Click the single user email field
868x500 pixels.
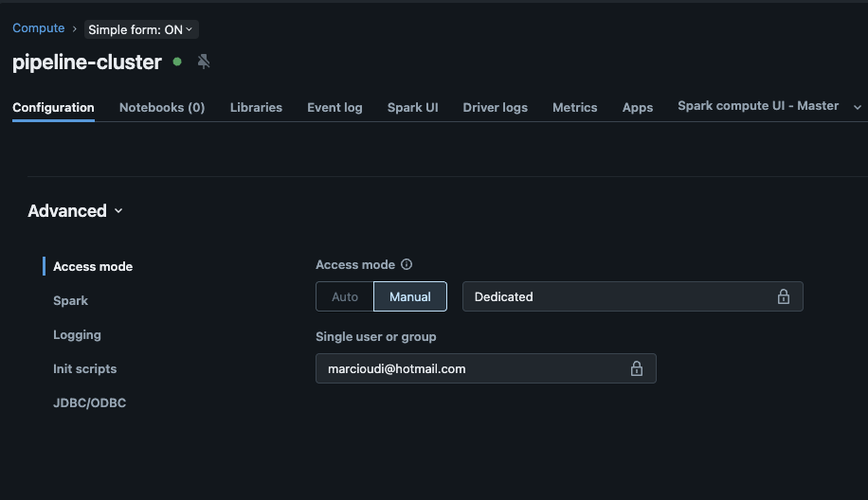tap(474, 368)
